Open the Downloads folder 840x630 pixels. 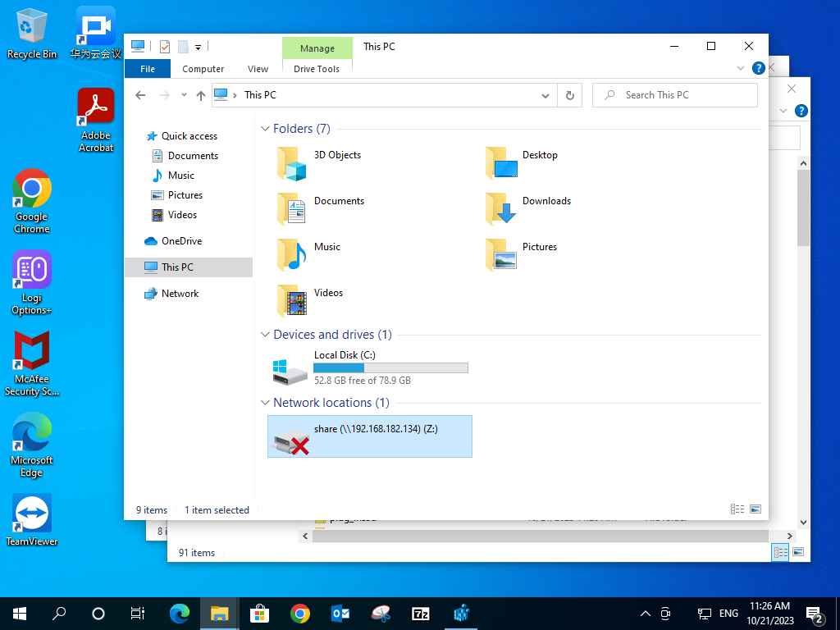[x=528, y=208]
